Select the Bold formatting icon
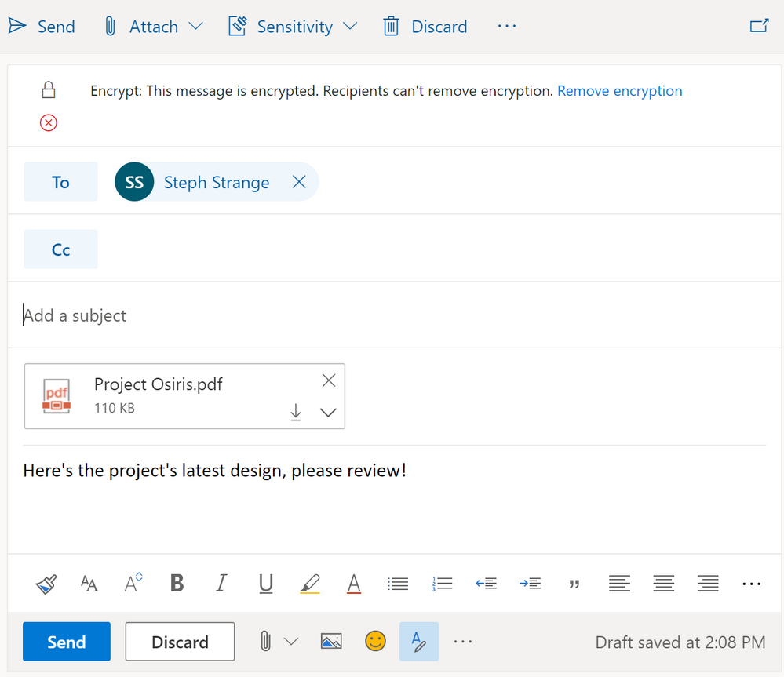The height and width of the screenshot is (677, 784). pyautogui.click(x=177, y=583)
